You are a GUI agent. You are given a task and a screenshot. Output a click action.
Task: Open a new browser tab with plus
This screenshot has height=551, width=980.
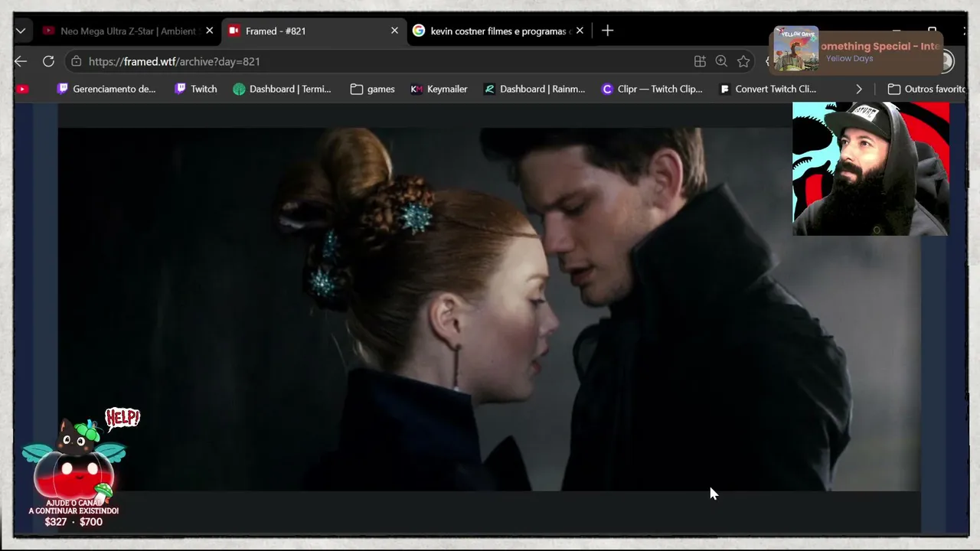[x=607, y=31]
